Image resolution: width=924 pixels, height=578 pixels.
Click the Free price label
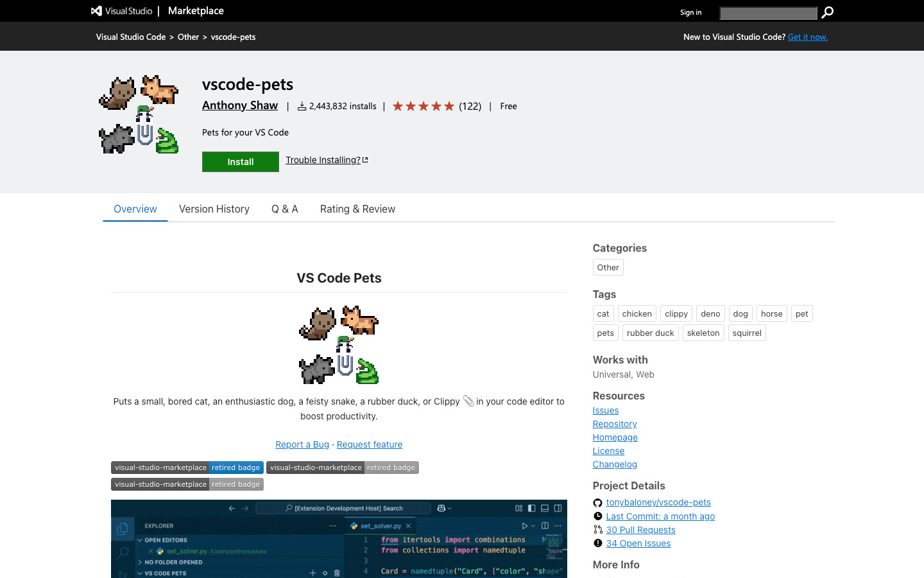(x=508, y=106)
